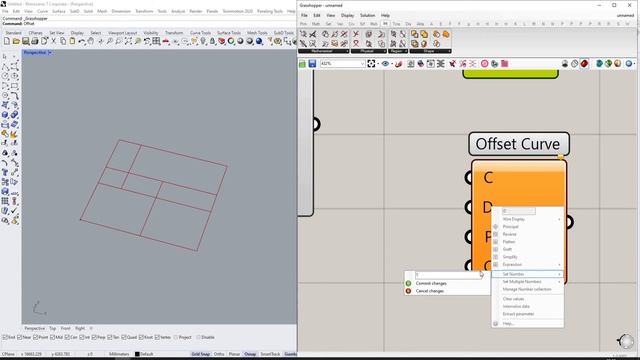Image resolution: width=640 pixels, height=360 pixels.
Task: Click the Cut scissors icon in Rhino toolbar
Action: click(x=53, y=41)
